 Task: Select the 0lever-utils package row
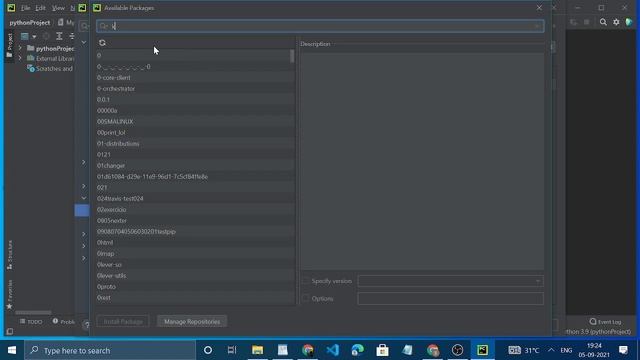click(196, 276)
